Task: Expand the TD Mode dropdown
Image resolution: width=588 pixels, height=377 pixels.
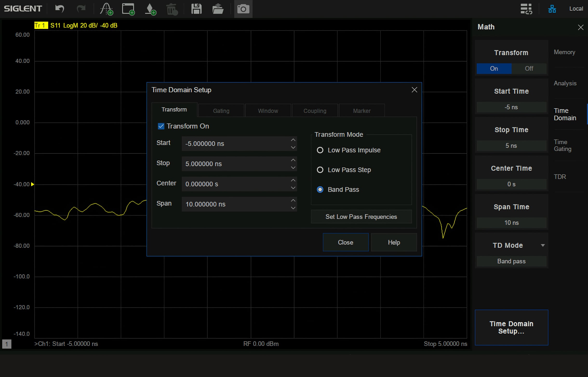Action: pyautogui.click(x=543, y=245)
